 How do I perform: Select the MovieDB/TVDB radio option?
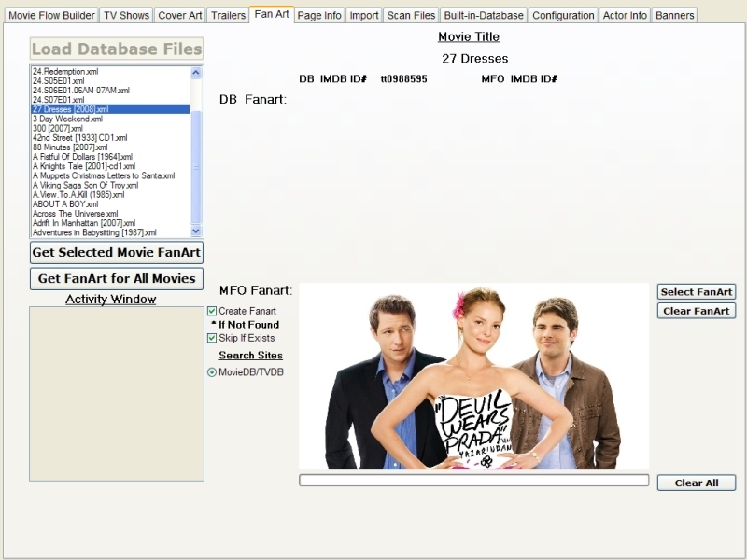[x=212, y=372]
